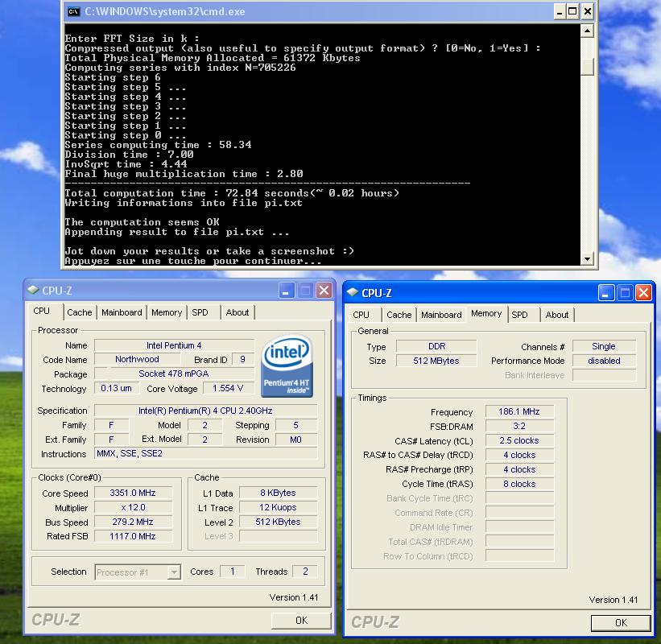
Task: Click the Stepping value '5'
Action: tap(296, 425)
